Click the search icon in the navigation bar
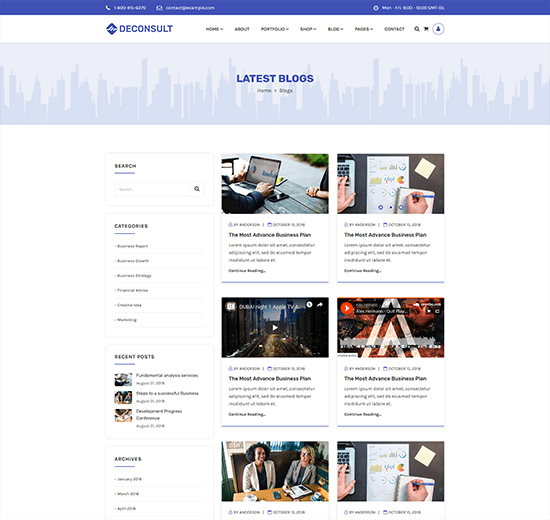The width and height of the screenshot is (550, 520). tap(416, 29)
